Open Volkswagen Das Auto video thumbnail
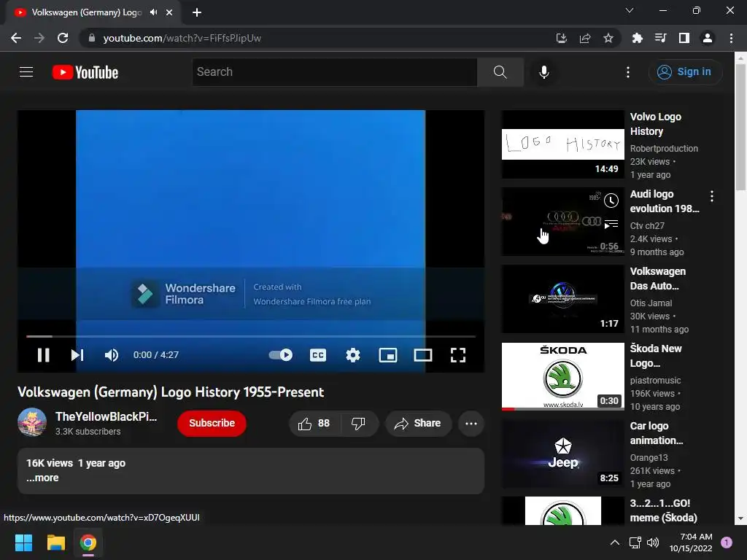Image resolution: width=747 pixels, height=560 pixels. click(562, 298)
